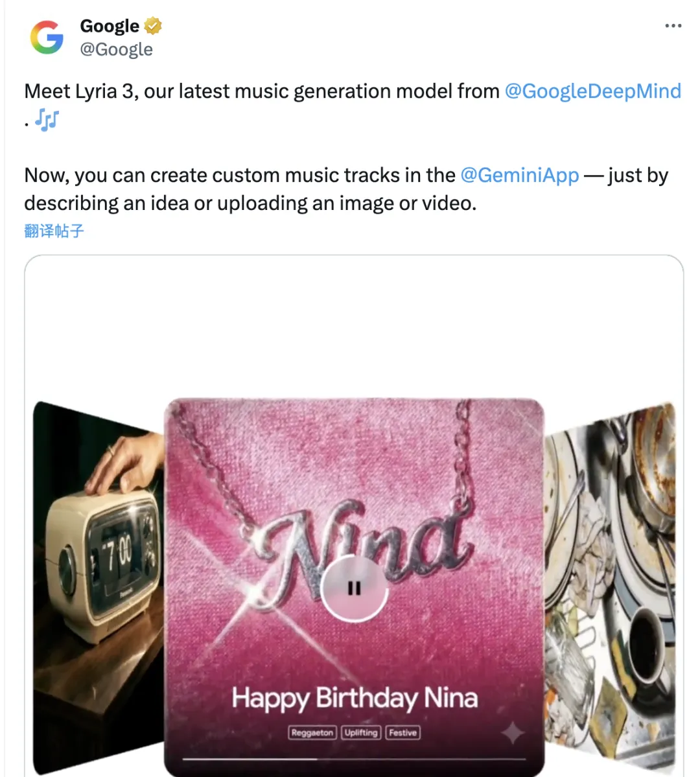Click the @Google handle
This screenshot has width=700, height=777.
[116, 49]
